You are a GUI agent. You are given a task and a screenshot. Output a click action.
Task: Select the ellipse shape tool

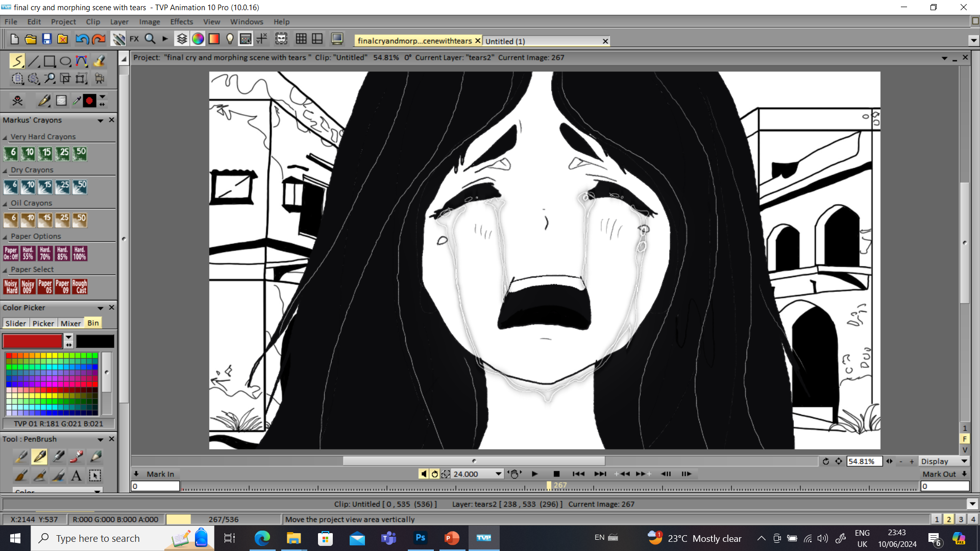pos(65,61)
